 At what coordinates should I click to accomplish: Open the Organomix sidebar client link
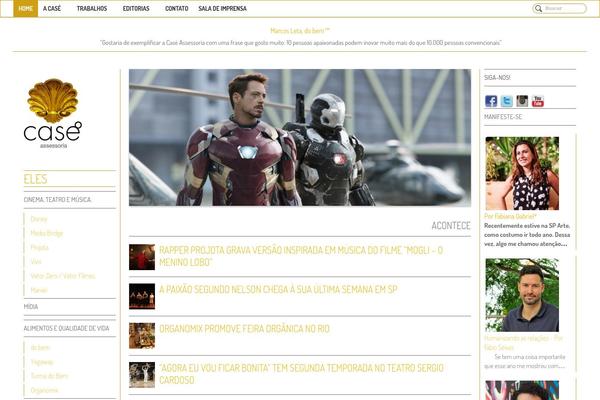pyautogui.click(x=44, y=390)
